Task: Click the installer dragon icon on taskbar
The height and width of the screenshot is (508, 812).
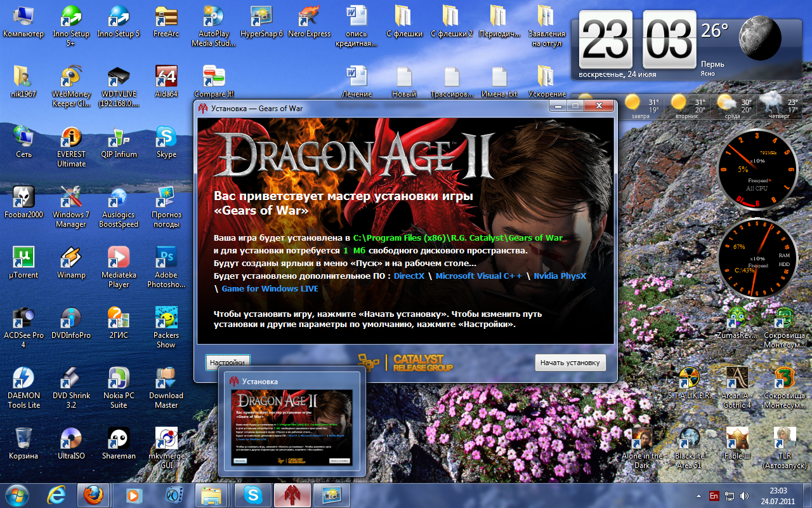Action: pos(292,495)
